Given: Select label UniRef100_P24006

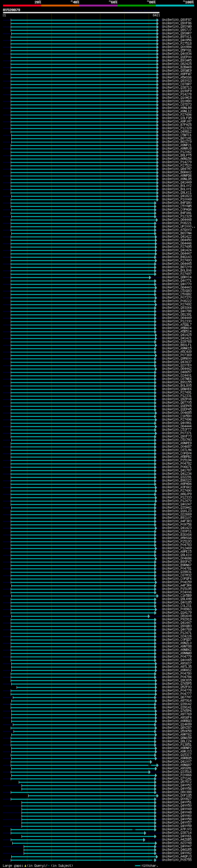Looking at the screenshot, I should [177, 592].
